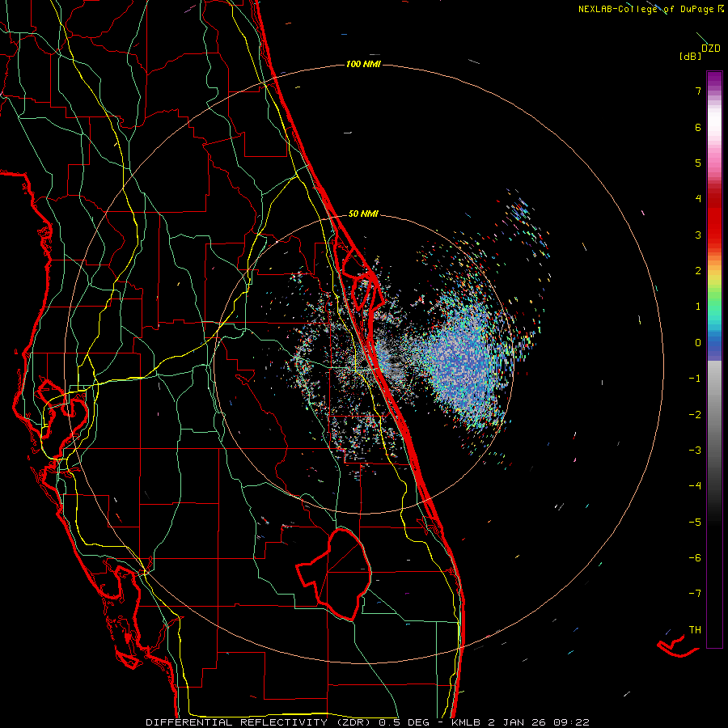Click the DZD label above the color bar
This screenshot has width=728, height=728.
point(711,49)
